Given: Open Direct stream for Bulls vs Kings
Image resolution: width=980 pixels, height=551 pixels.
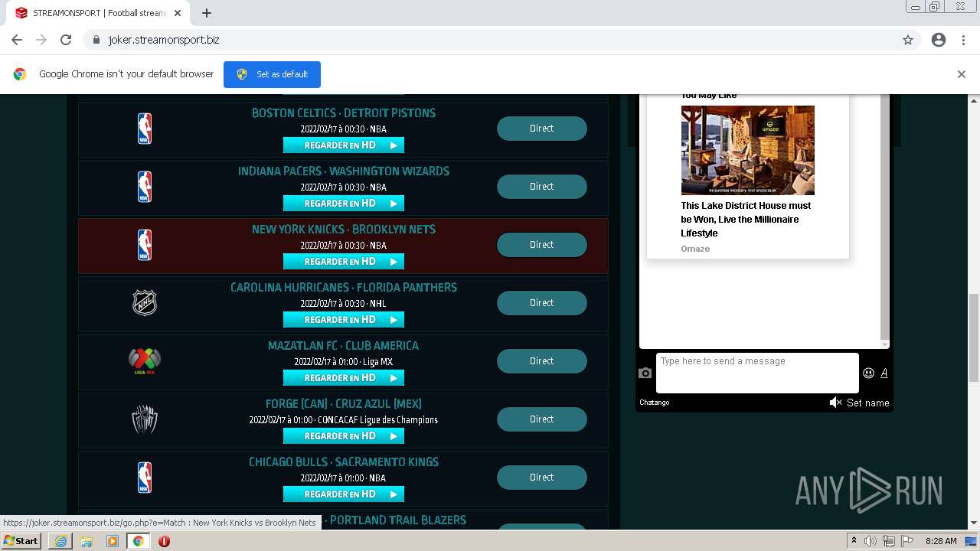Looking at the screenshot, I should pos(542,478).
